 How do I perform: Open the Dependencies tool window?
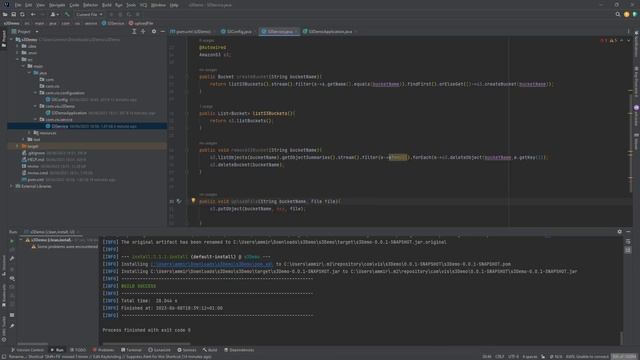click(239, 350)
